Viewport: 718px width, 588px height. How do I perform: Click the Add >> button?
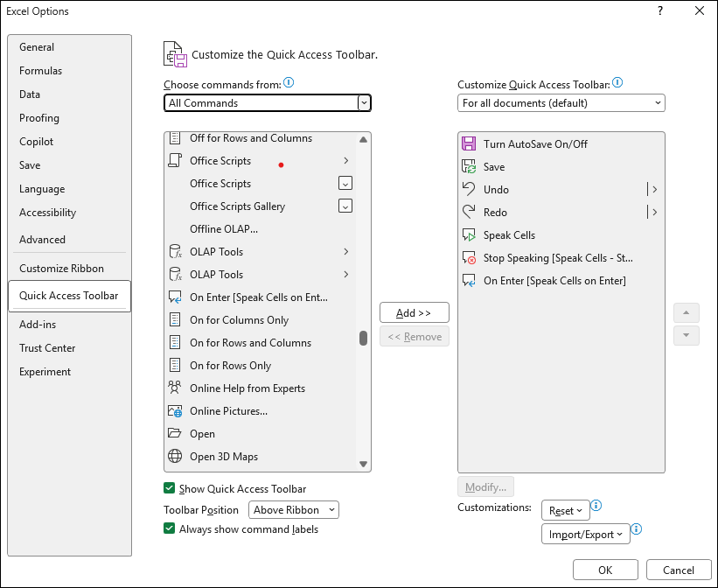tap(414, 312)
